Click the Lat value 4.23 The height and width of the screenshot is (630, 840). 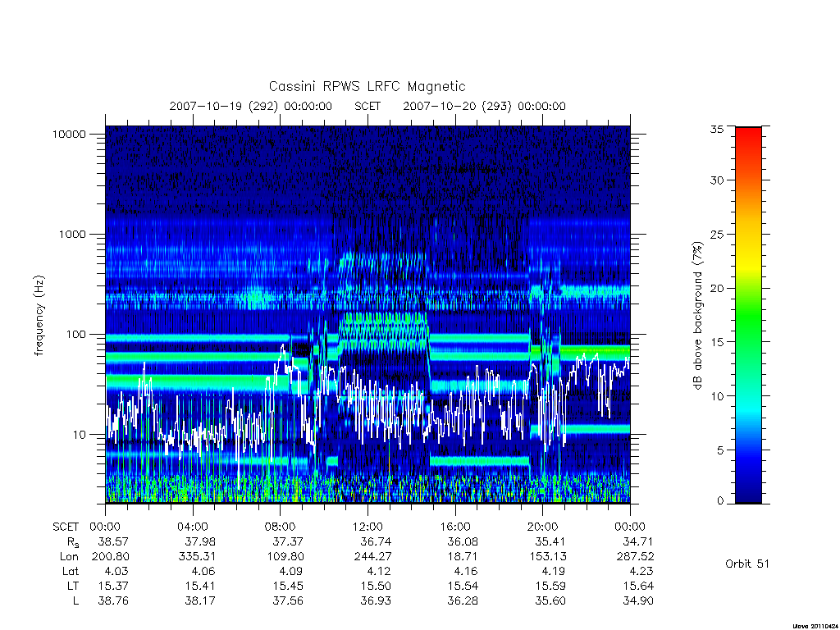641,571
